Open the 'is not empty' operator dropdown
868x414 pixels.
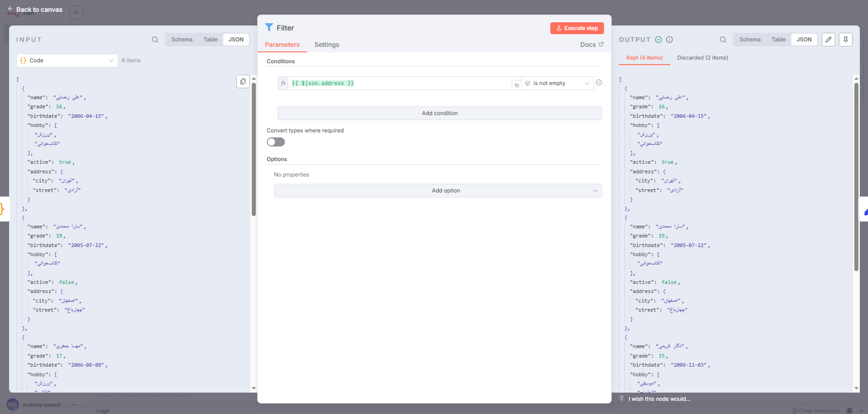[x=558, y=83]
